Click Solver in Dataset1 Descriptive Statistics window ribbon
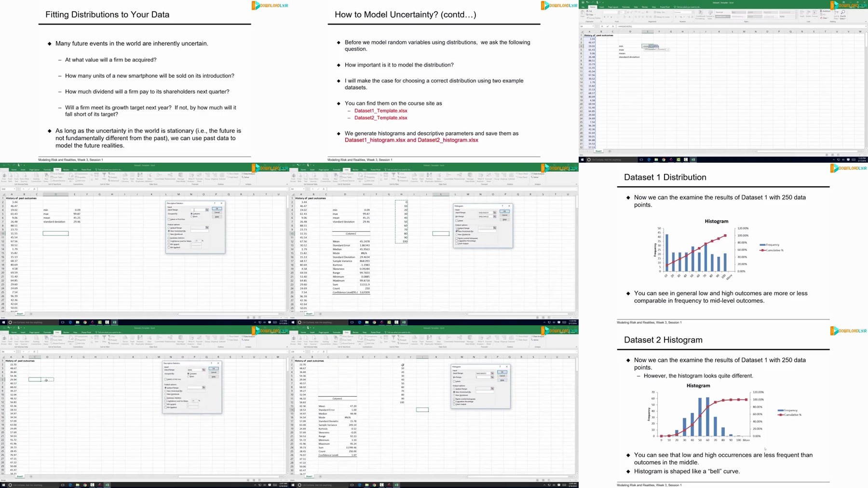This screenshot has height=488, width=868. coord(245,177)
